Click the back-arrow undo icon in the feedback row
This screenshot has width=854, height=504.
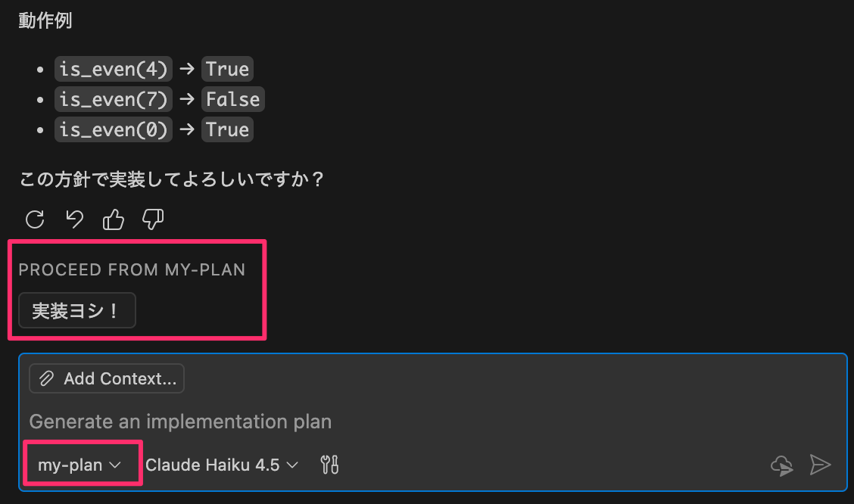pyautogui.click(x=73, y=219)
